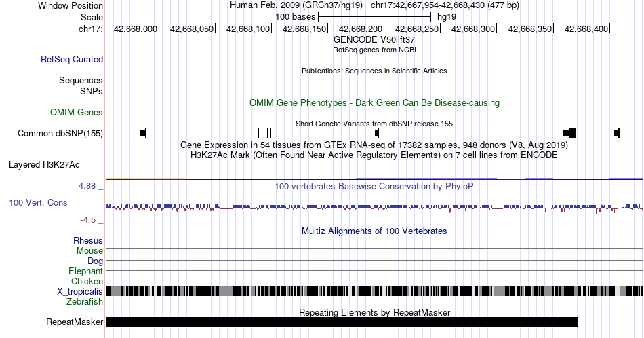Select the Layered H3K27Ac track label

click(44, 164)
